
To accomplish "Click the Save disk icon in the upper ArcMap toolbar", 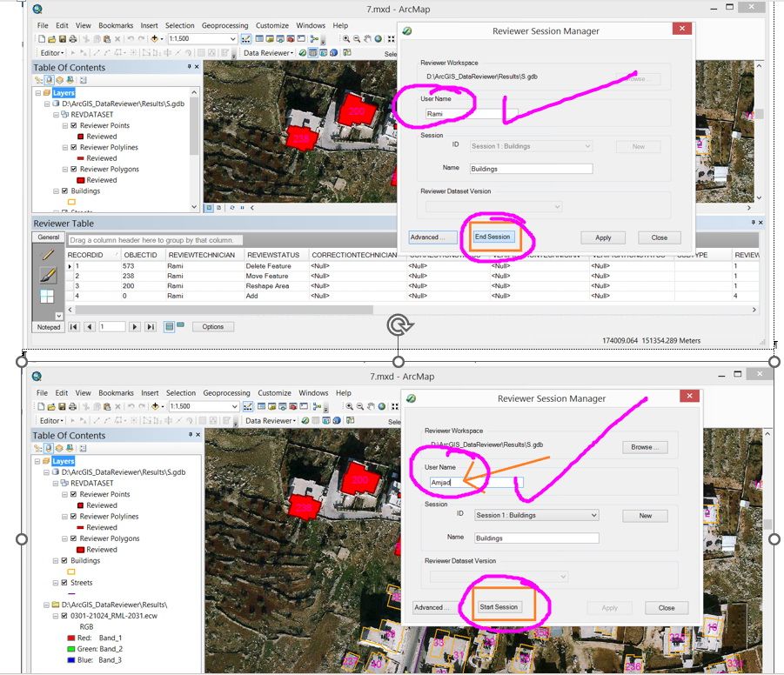I will [x=63, y=39].
